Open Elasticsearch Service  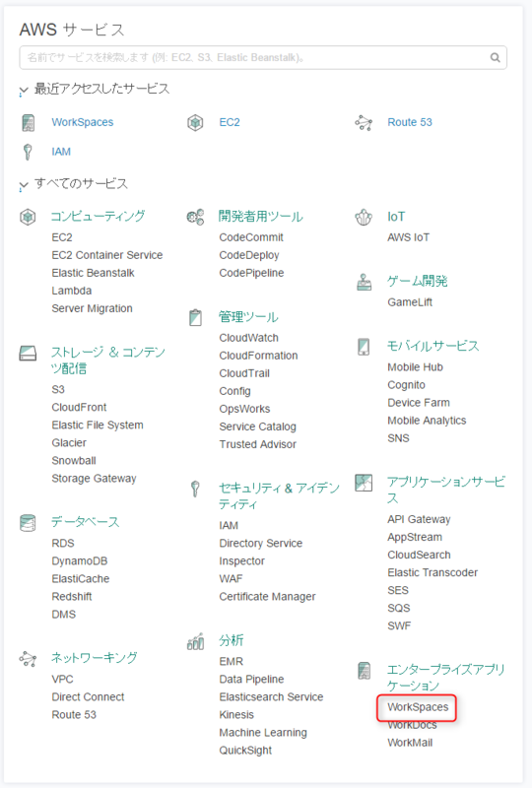(271, 697)
